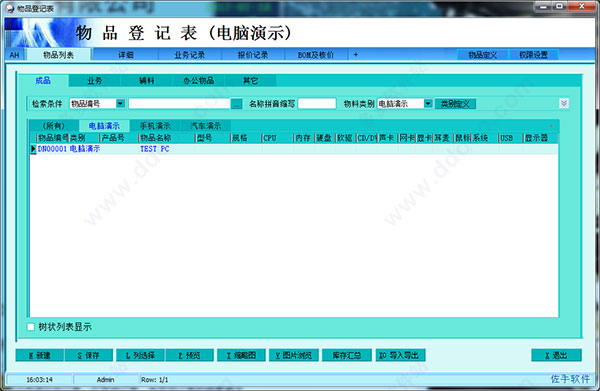
Task: Click the 名称拼音缩写 input field
Action: 317,104
